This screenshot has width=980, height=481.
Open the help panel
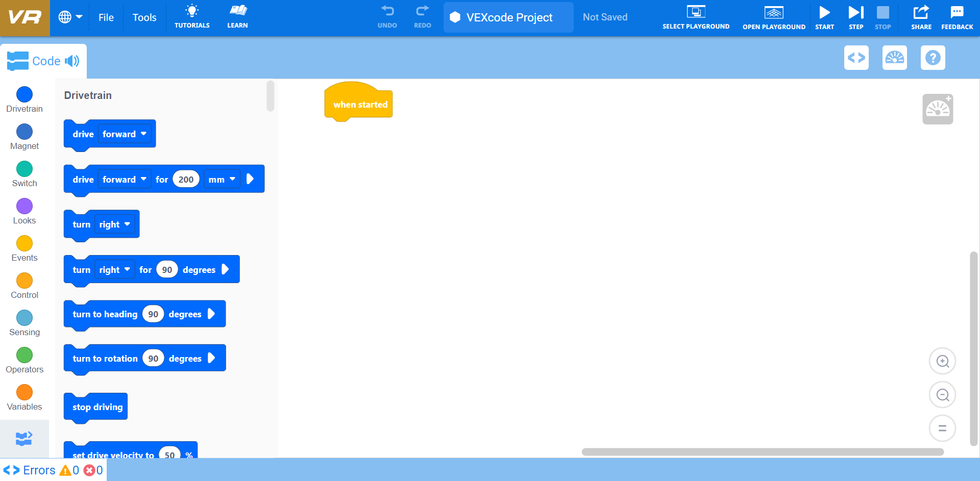(933, 58)
